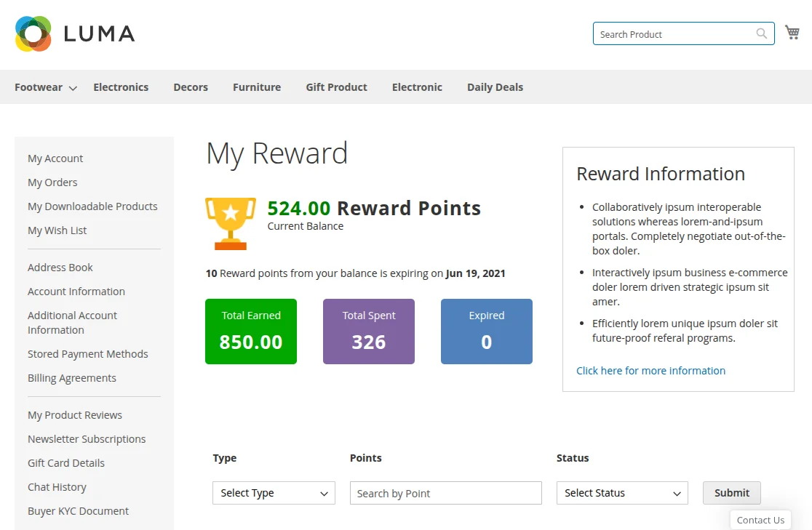Click the search magnifier icon

(761, 33)
